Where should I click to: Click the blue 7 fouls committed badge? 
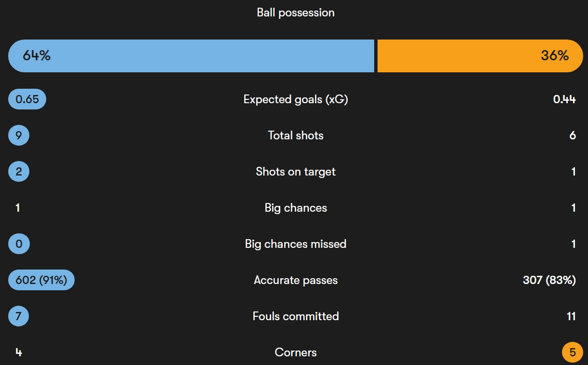(x=19, y=316)
